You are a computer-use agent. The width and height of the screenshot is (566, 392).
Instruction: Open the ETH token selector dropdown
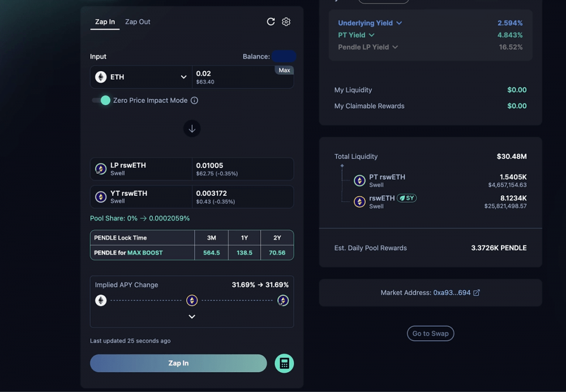click(141, 77)
